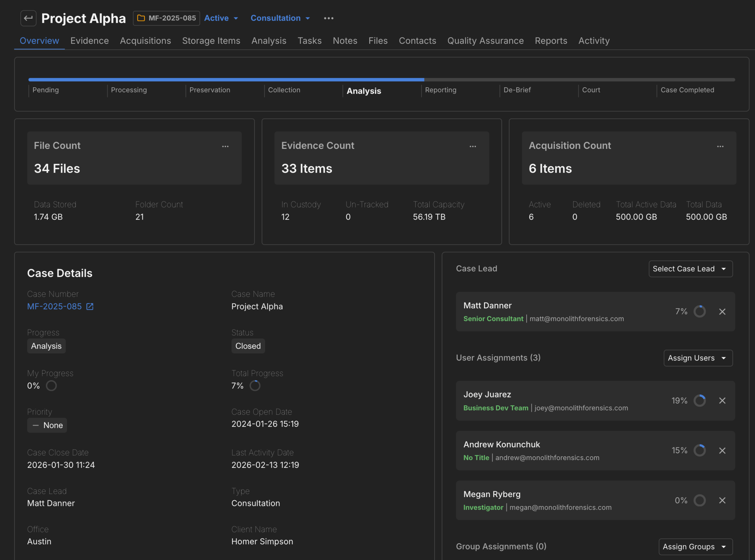Click the MF-2025-085 folder badge in header
This screenshot has width=755, height=560.
tap(166, 18)
